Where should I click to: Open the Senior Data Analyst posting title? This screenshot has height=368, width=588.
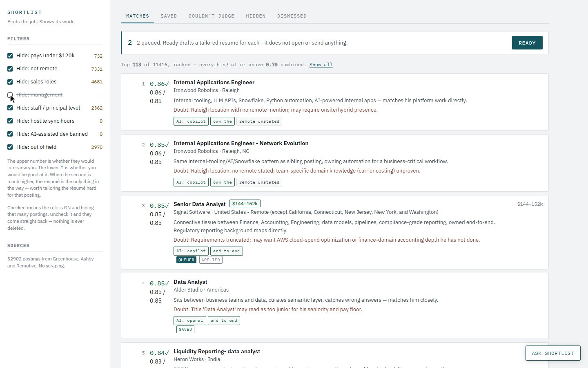200,204
